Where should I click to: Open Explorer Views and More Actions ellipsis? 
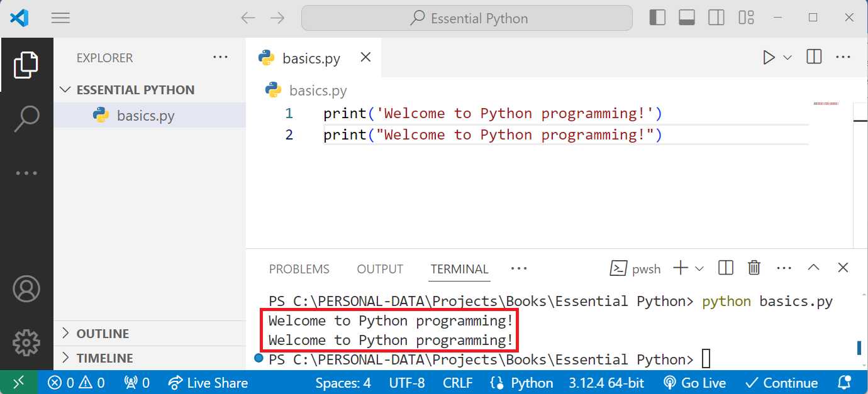(220, 57)
